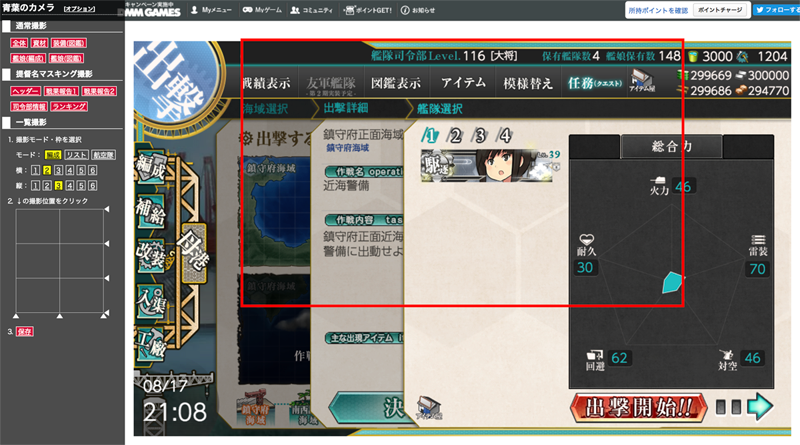
Task: Open the Myゲーム menu in header
Action: click(262, 10)
